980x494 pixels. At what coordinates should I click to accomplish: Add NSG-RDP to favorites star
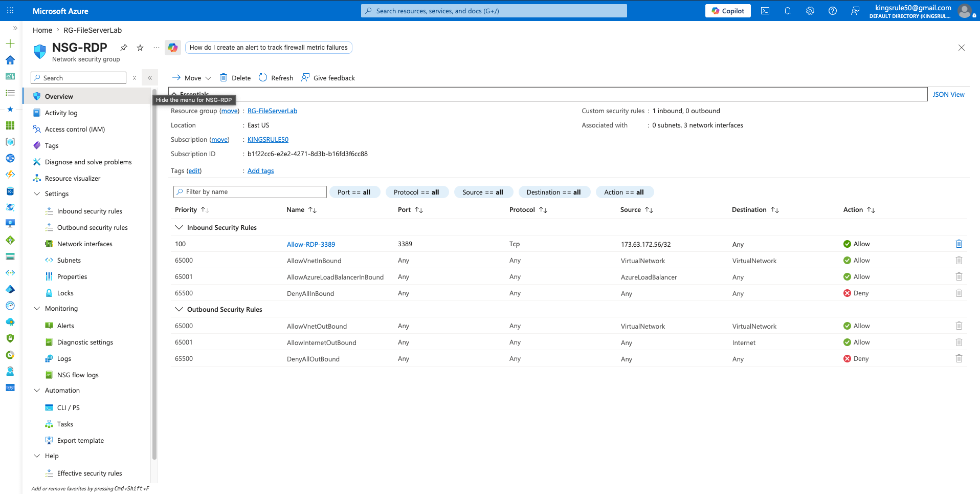point(140,48)
